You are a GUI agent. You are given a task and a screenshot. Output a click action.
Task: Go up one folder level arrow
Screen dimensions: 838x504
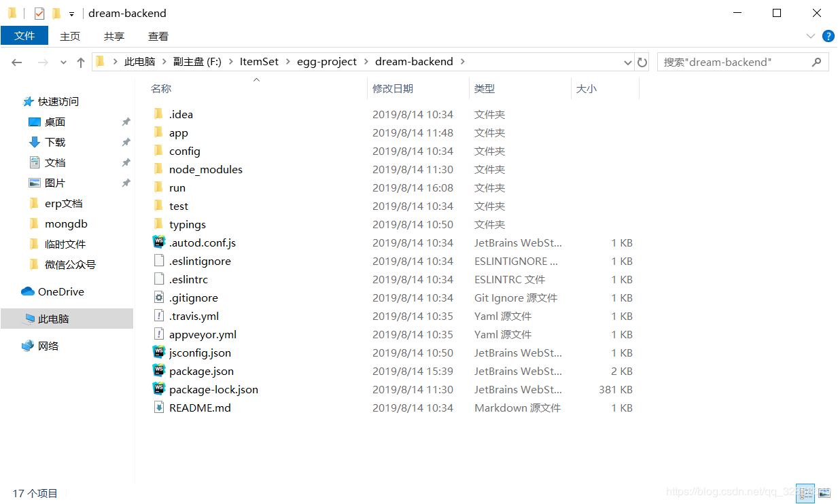click(x=81, y=62)
